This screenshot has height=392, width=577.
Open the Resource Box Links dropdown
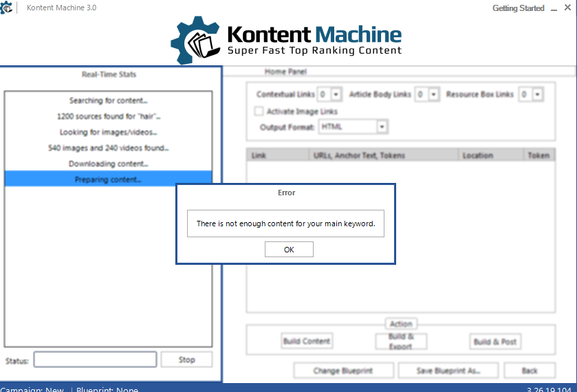(x=538, y=94)
